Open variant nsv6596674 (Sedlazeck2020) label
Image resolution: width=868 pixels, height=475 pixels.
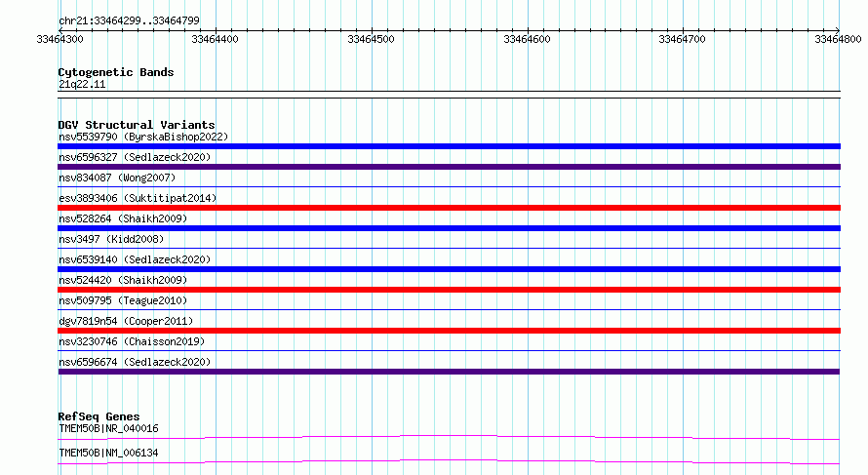(135, 362)
